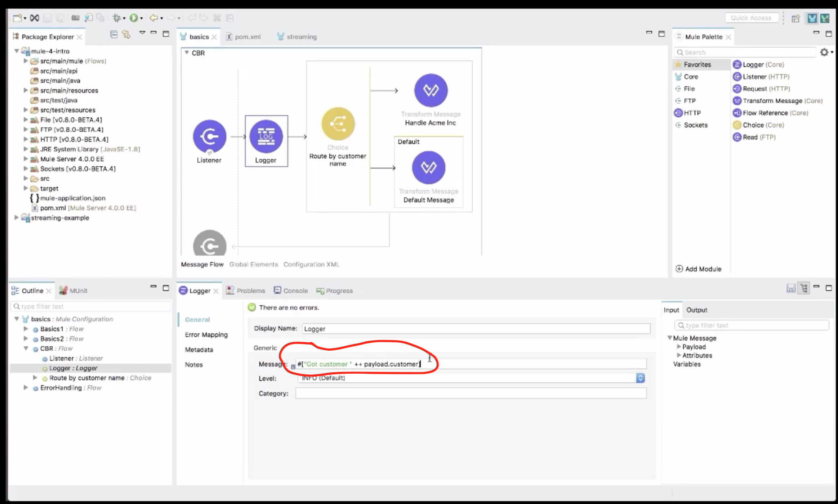Screen dimensions: 838x504
Task: Click the HTTP Listener source icon
Action: coord(209,136)
